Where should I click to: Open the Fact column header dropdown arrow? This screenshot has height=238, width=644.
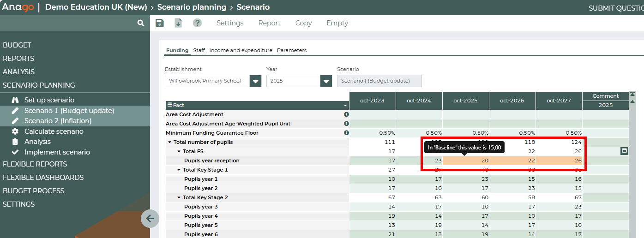[345, 106]
